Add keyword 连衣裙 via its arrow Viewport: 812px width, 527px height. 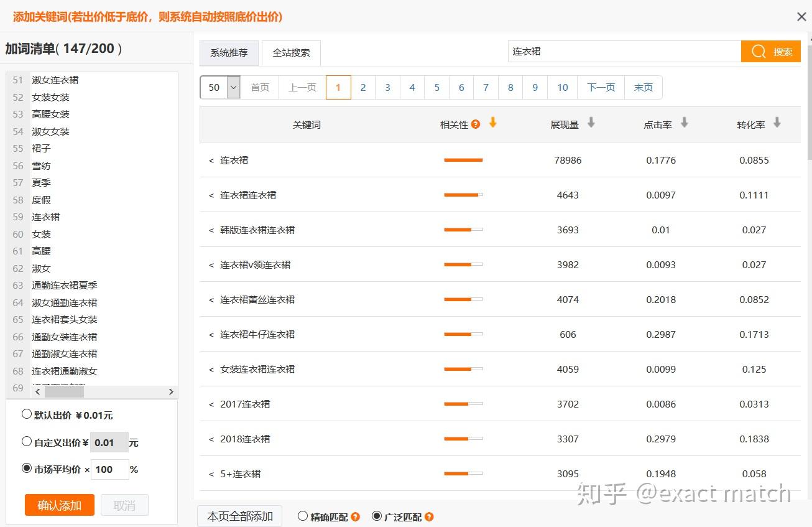pos(211,161)
